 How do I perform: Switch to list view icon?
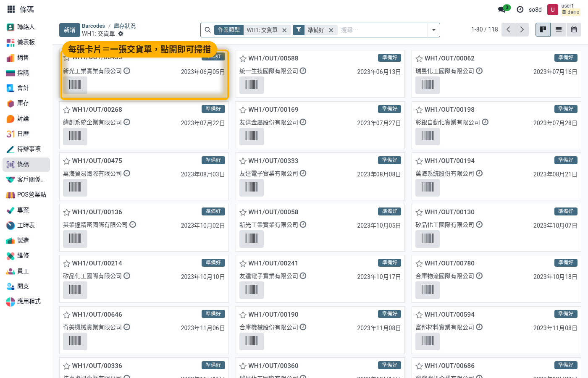[x=558, y=29]
